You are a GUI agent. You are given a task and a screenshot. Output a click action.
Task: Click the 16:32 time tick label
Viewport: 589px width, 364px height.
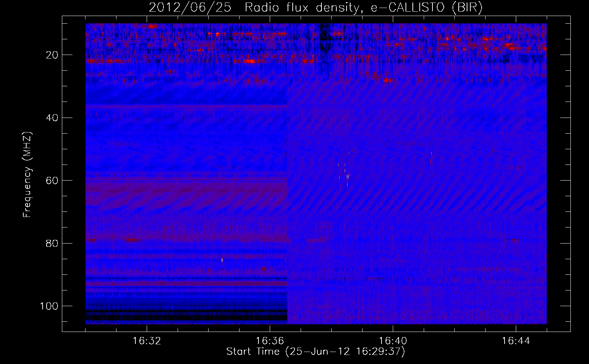tap(147, 341)
